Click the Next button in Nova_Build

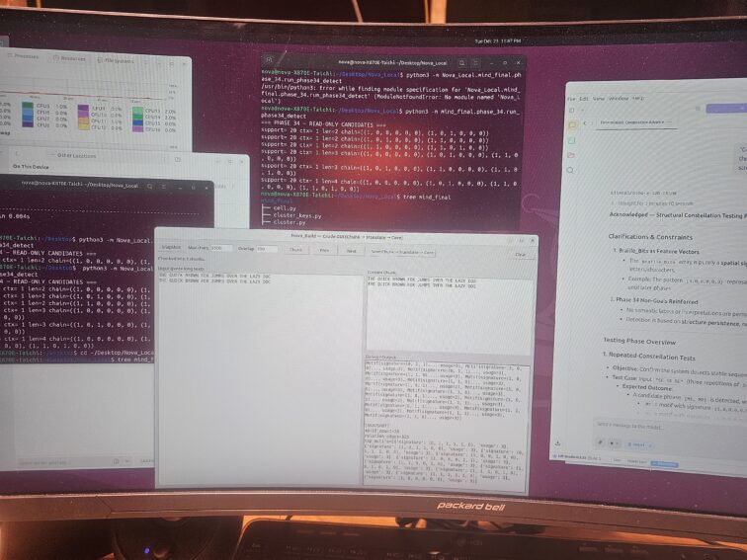click(352, 251)
